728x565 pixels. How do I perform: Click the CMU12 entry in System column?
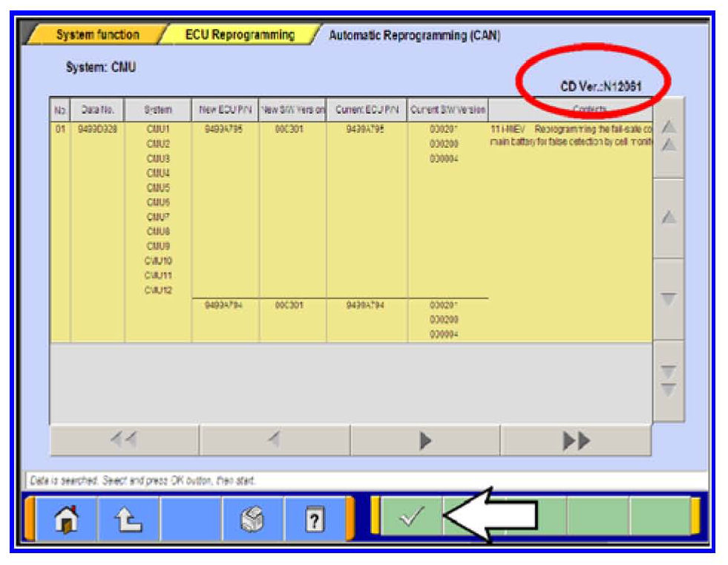(x=159, y=290)
